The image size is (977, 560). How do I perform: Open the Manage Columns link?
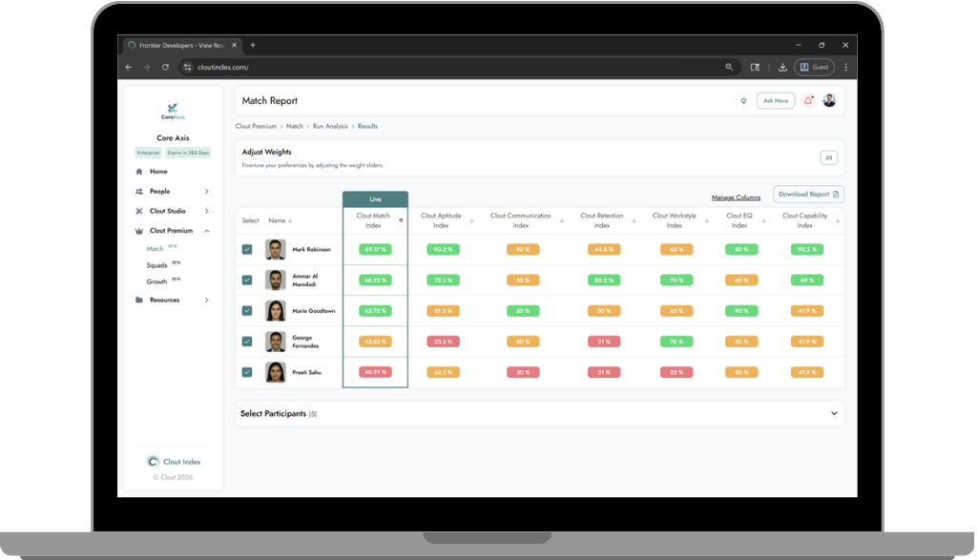coord(736,197)
